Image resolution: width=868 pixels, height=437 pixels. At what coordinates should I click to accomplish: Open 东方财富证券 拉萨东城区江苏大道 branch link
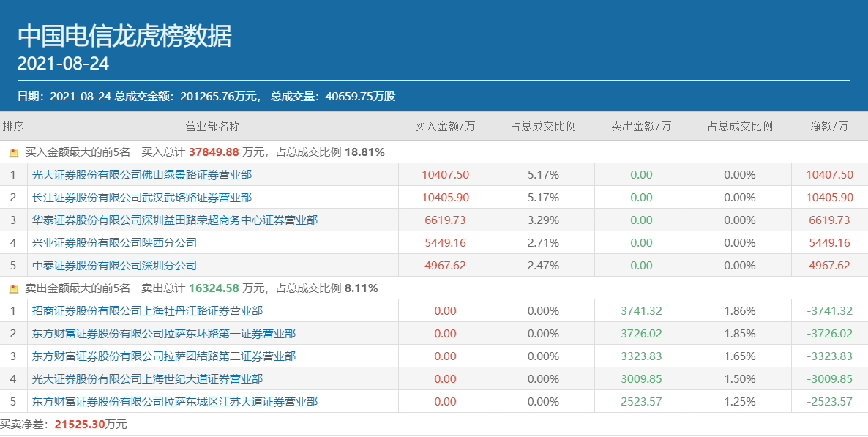click(174, 402)
